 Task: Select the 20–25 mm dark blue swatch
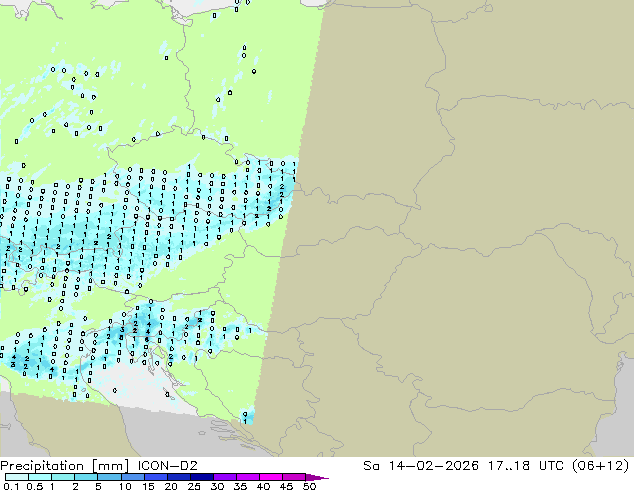pyautogui.click(x=178, y=477)
